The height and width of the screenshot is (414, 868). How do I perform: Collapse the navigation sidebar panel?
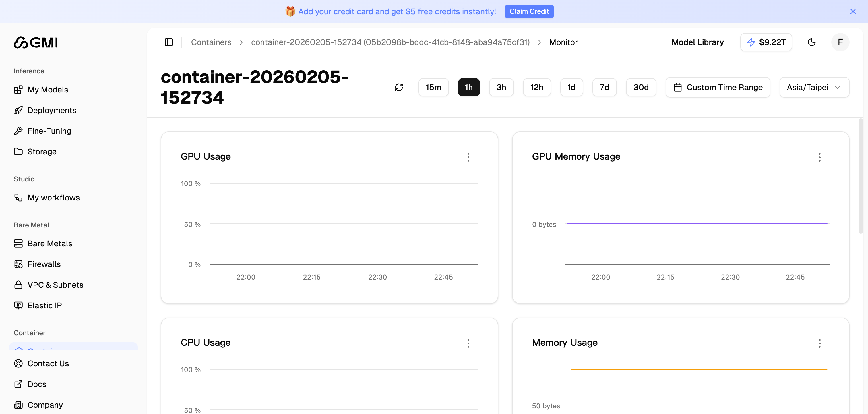tap(168, 42)
